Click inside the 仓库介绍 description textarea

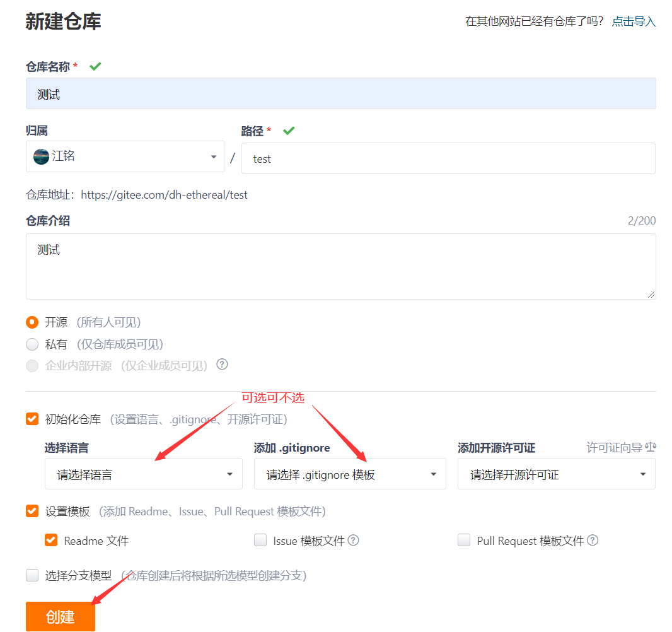click(340, 265)
